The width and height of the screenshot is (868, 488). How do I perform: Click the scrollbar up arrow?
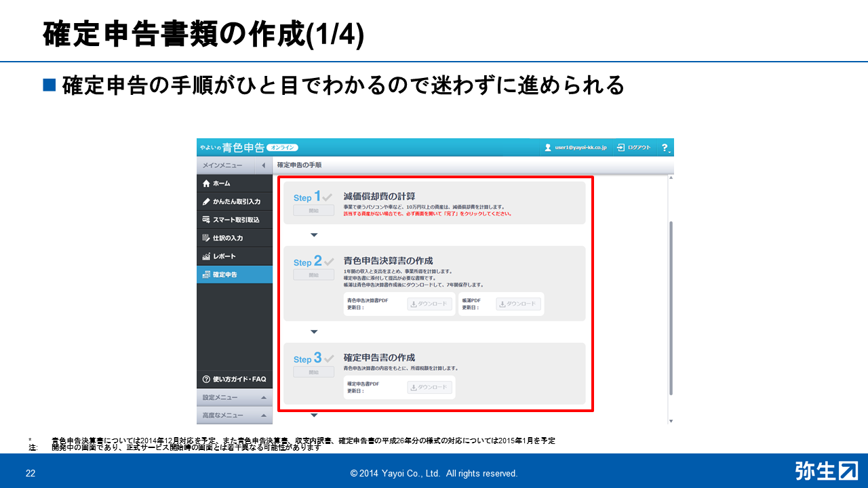tap(671, 178)
